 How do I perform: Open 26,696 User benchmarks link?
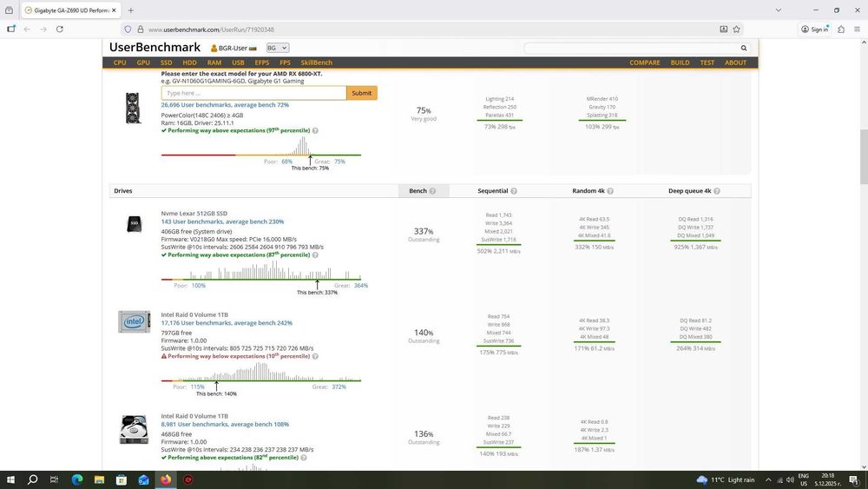pyautogui.click(x=225, y=105)
